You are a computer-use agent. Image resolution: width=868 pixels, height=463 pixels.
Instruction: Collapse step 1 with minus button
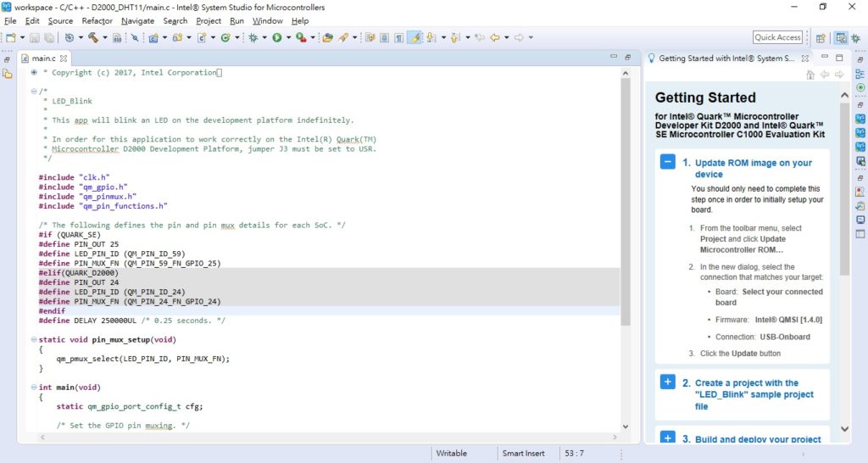pos(668,162)
